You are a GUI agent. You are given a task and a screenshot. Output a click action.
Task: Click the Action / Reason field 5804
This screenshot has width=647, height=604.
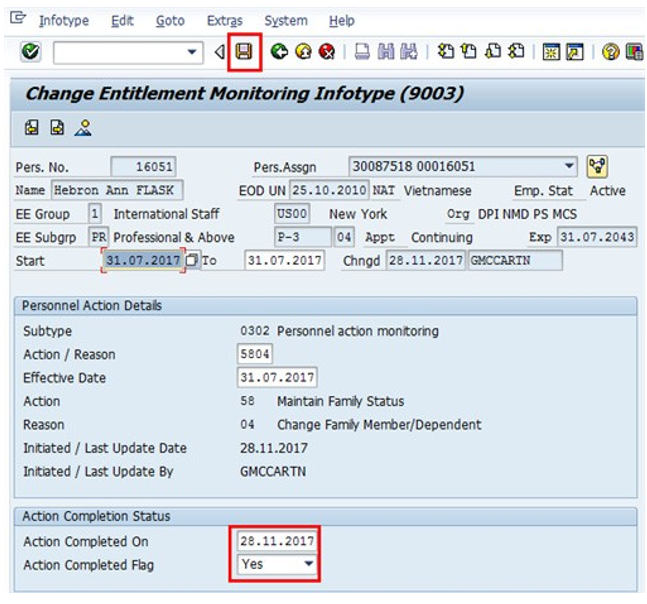255,354
